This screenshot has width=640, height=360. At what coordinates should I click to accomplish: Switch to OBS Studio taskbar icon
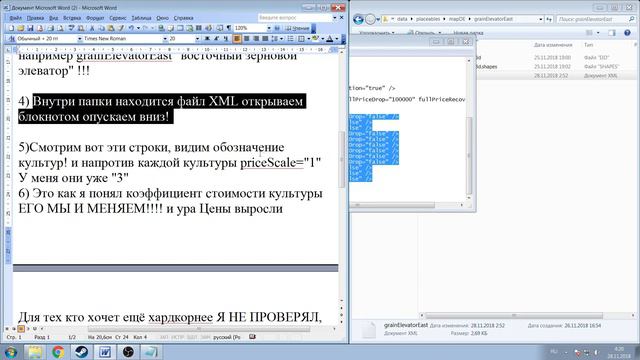point(128,352)
